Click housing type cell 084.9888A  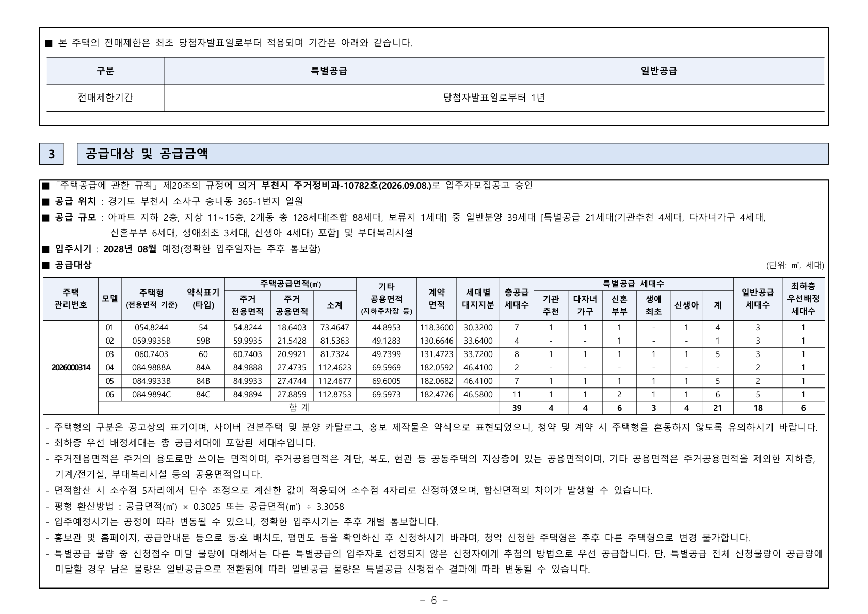(151, 367)
